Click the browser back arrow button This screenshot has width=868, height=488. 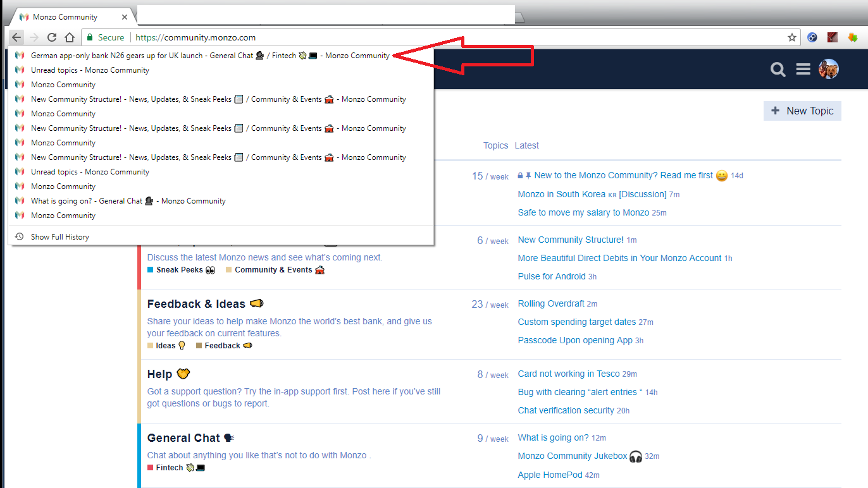(x=16, y=37)
